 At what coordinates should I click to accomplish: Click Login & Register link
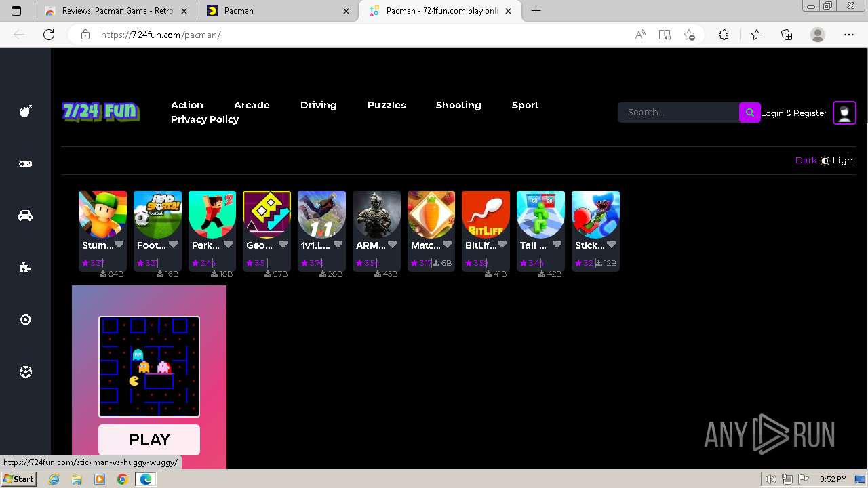793,113
